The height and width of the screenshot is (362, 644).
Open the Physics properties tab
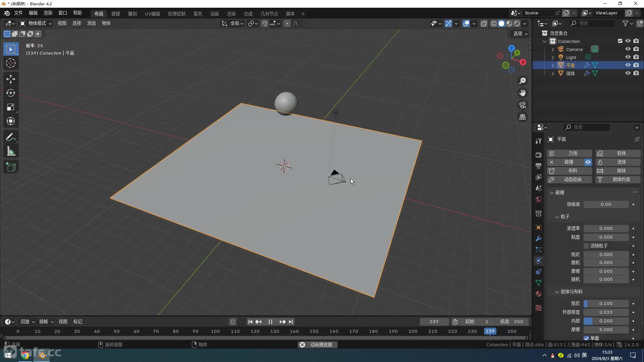(x=538, y=261)
